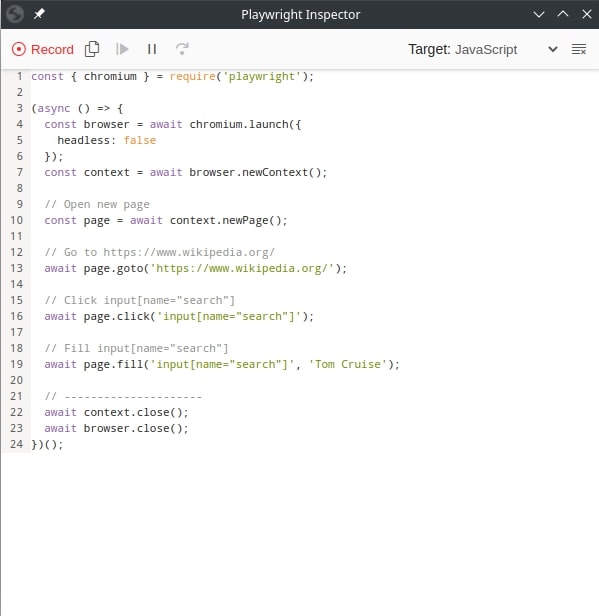Viewport: 599px width, 616px height.
Task: Expand the JavaScript target chevron
Action: (553, 50)
